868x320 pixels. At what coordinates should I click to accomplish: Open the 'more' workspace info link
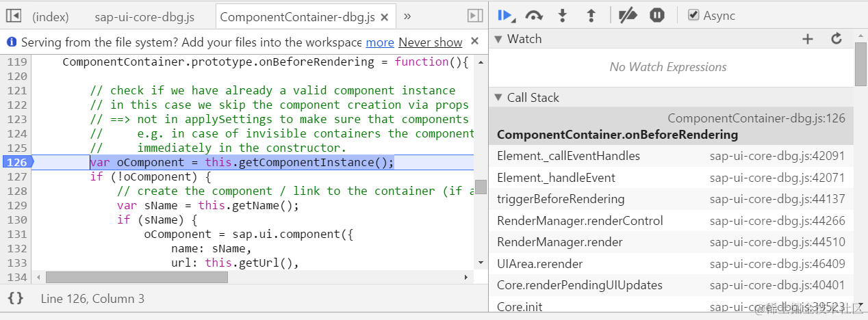pyautogui.click(x=380, y=42)
